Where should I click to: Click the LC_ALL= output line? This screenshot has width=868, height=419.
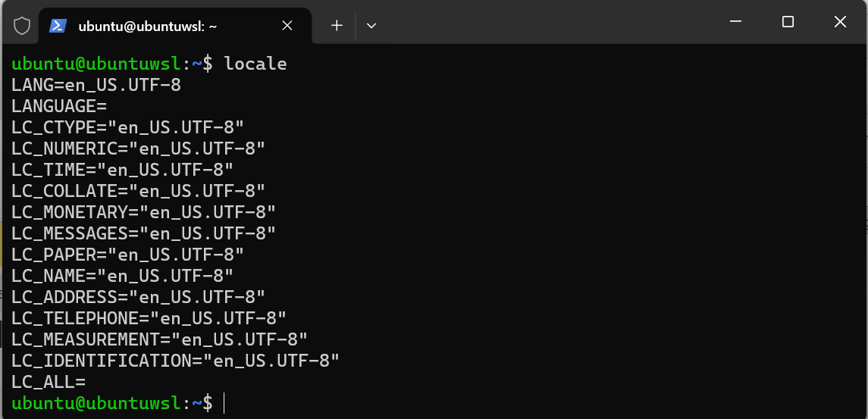(x=49, y=381)
